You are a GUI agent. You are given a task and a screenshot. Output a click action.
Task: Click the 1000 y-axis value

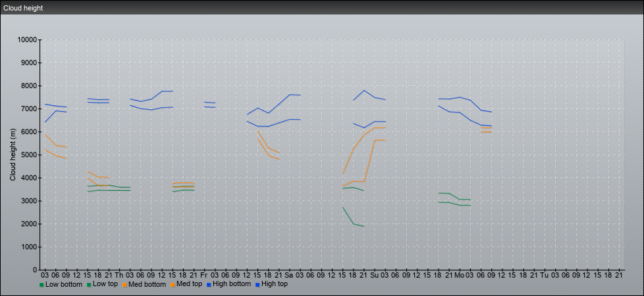pos(29,247)
